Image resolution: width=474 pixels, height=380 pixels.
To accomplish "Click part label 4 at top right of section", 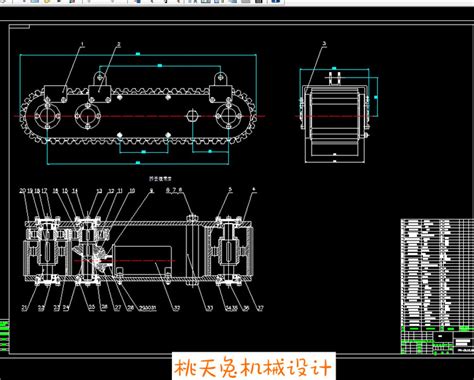I will [254, 189].
